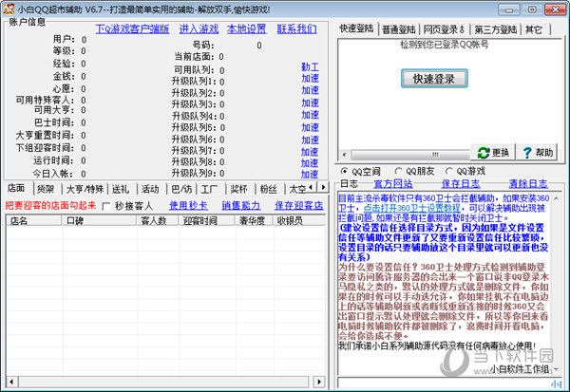The image size is (570, 392).
Task: Click the 快速登录 button
Action: coord(434,79)
